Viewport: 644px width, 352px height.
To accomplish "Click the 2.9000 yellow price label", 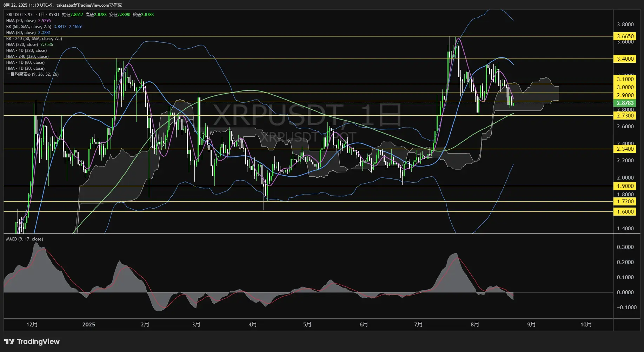I will point(625,95).
